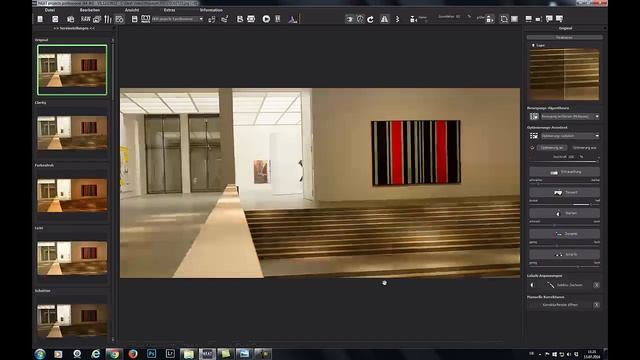Launch Firefox from the taskbar
The width and height of the screenshot is (640, 360).
tap(133, 353)
